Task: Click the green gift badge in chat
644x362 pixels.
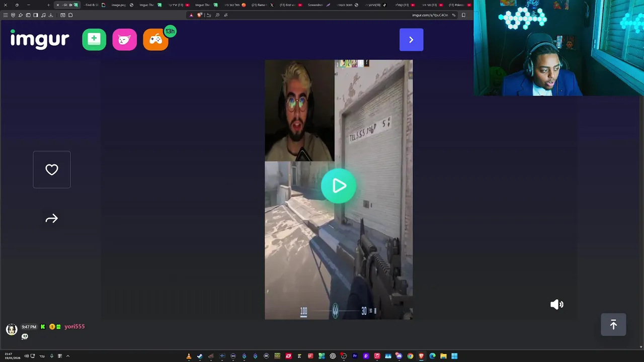Action: (58, 327)
